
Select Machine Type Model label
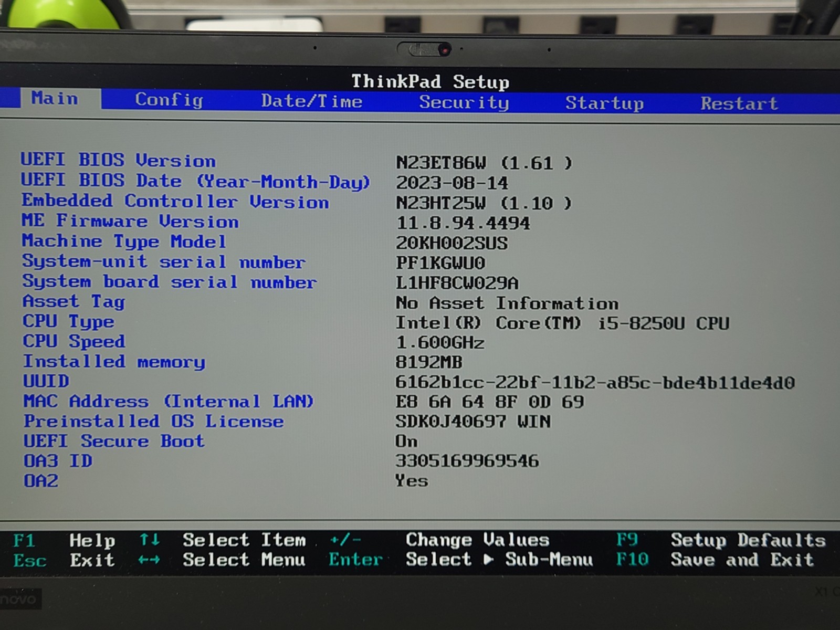(x=124, y=241)
